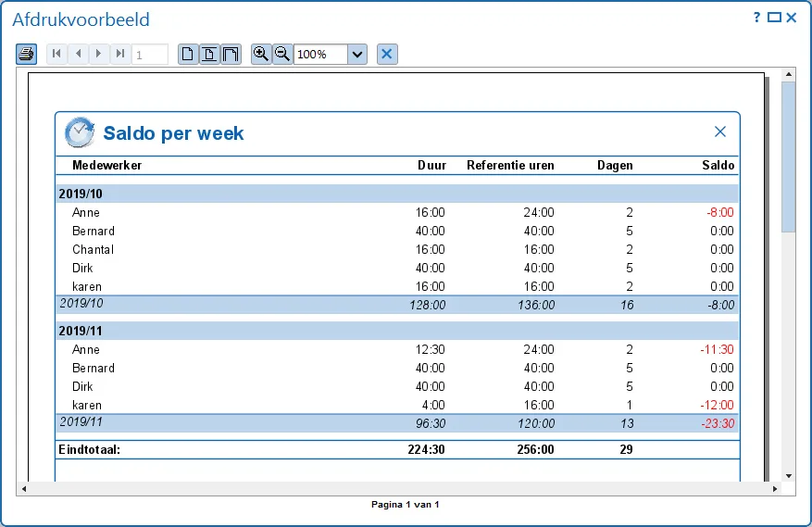This screenshot has width=812, height=527.
Task: Click the 224:30 grand total
Action: coord(426,449)
